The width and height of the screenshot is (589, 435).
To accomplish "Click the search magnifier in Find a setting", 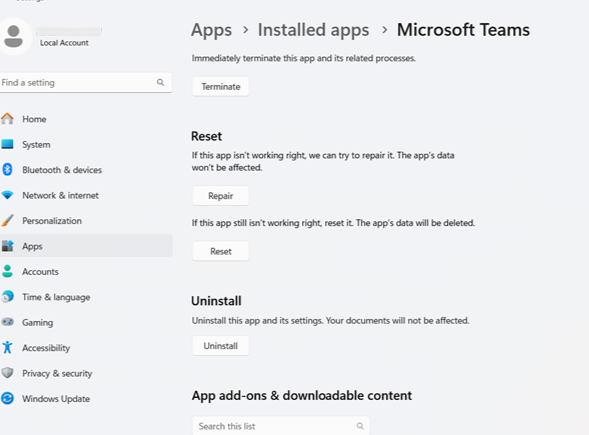I will tap(160, 82).
